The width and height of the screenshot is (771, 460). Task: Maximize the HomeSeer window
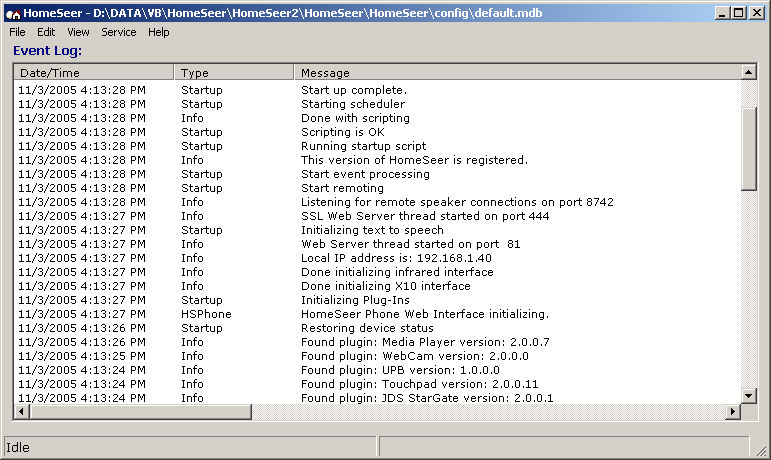click(x=739, y=13)
